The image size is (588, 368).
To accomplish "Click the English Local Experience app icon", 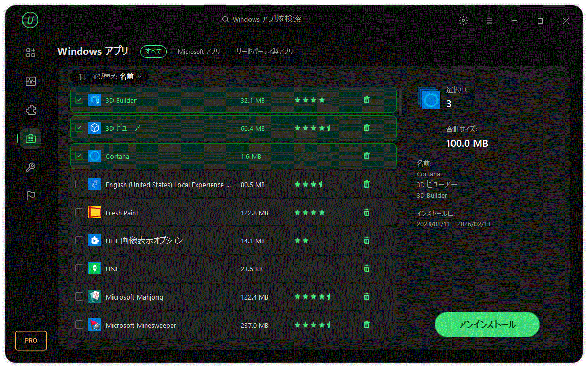I will coord(95,184).
